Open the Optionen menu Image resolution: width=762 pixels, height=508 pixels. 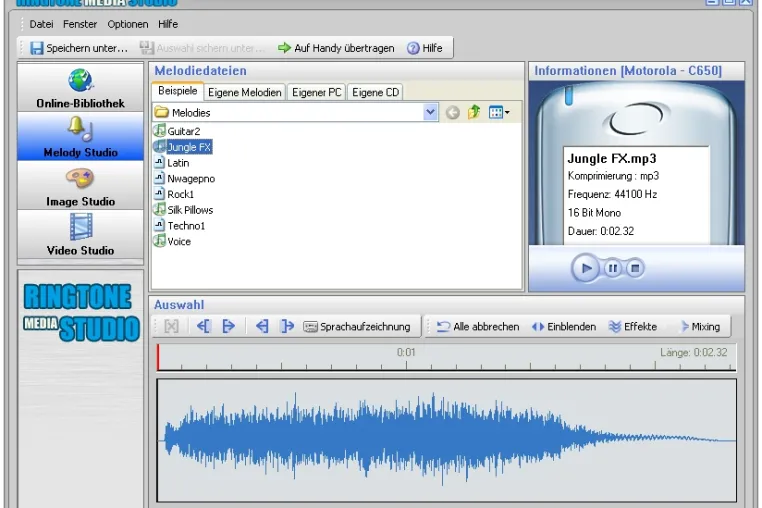click(128, 24)
